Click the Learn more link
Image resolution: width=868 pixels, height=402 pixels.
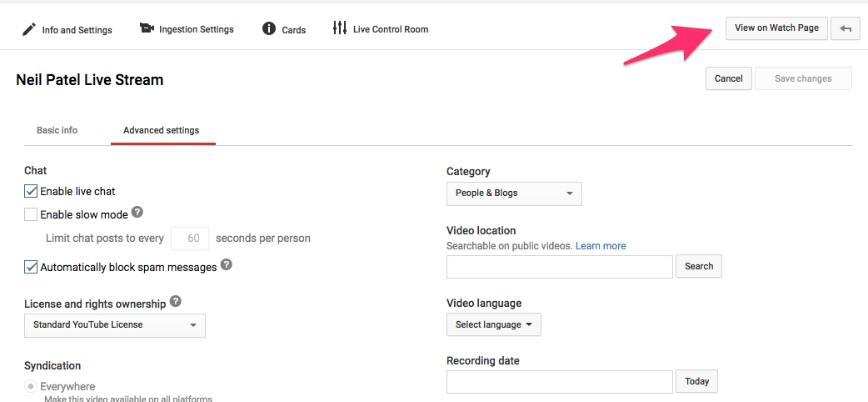click(x=601, y=246)
